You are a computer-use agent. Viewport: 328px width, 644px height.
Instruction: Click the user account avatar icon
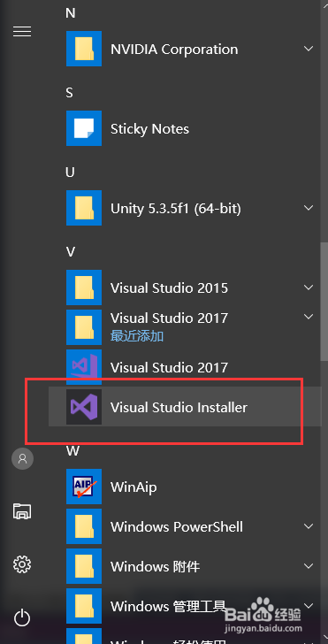click(23, 458)
